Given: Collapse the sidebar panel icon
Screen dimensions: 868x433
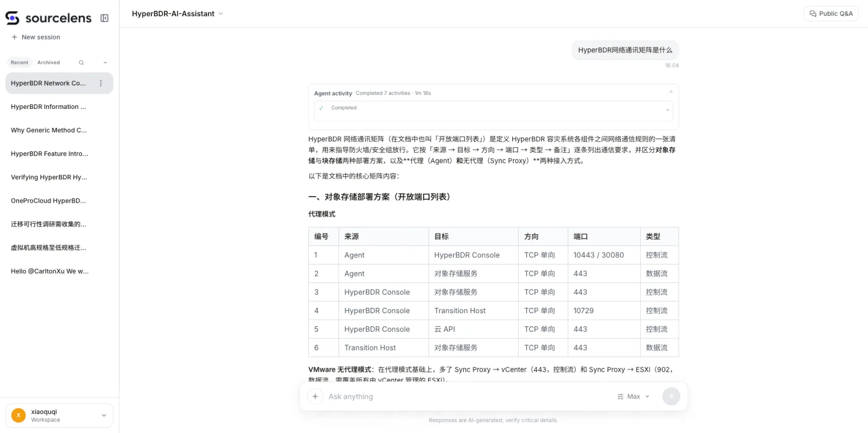Looking at the screenshot, I should 105,18.
